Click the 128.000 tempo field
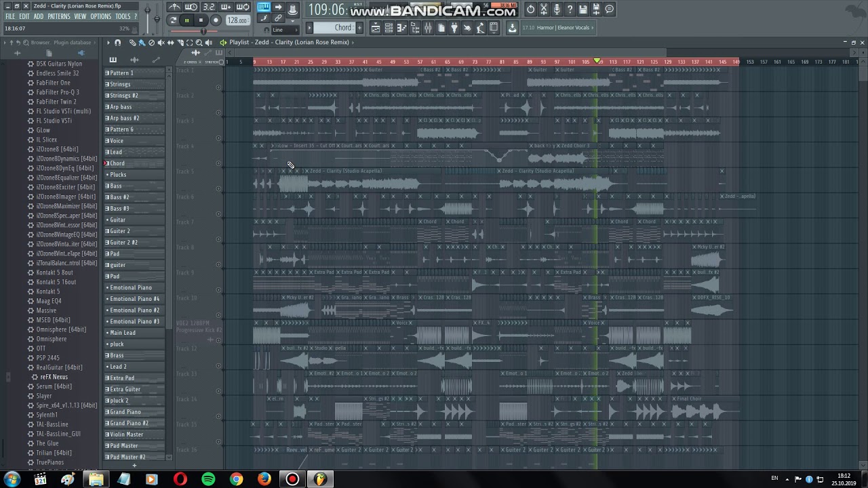 point(237,20)
